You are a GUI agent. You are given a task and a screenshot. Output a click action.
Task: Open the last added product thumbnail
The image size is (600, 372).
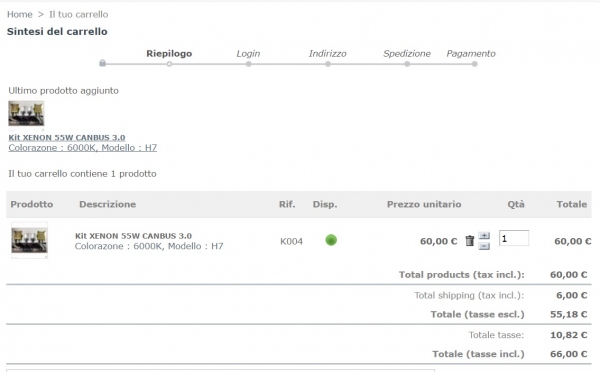click(26, 113)
